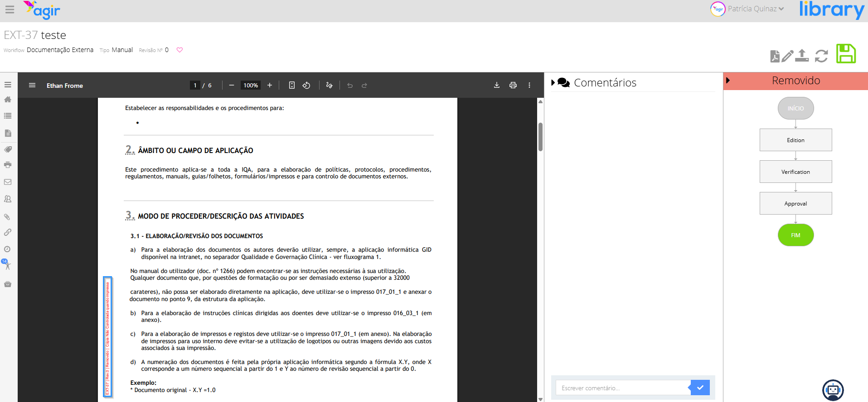
Task: Open users icon in left sidebar
Action: [x=8, y=199]
